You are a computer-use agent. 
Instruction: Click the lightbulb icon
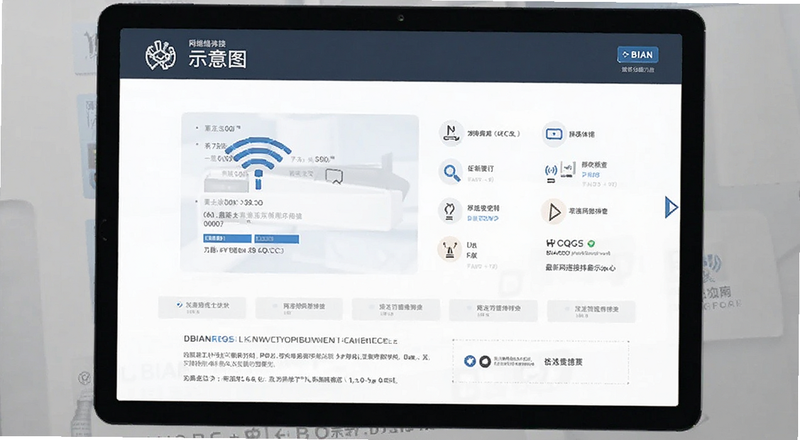coord(450,210)
